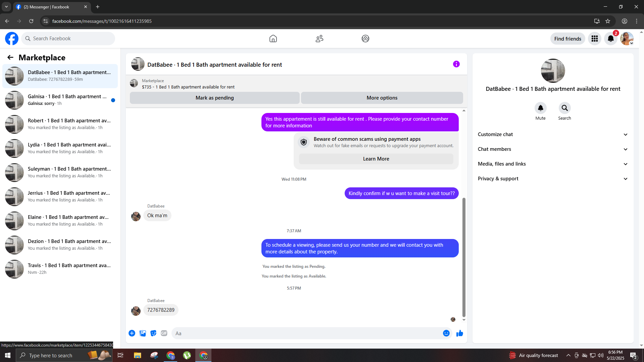This screenshot has width=644, height=362.
Task: Click the Facebook logo icon
Action: (12, 39)
